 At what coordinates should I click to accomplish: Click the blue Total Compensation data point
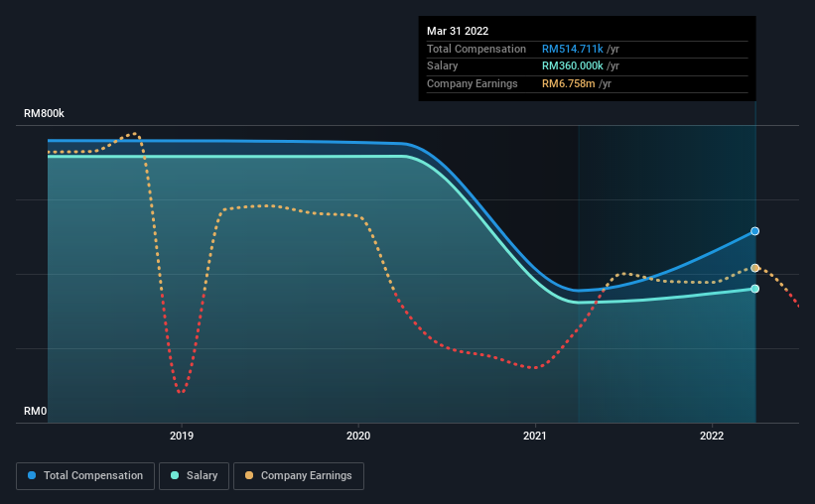click(754, 231)
